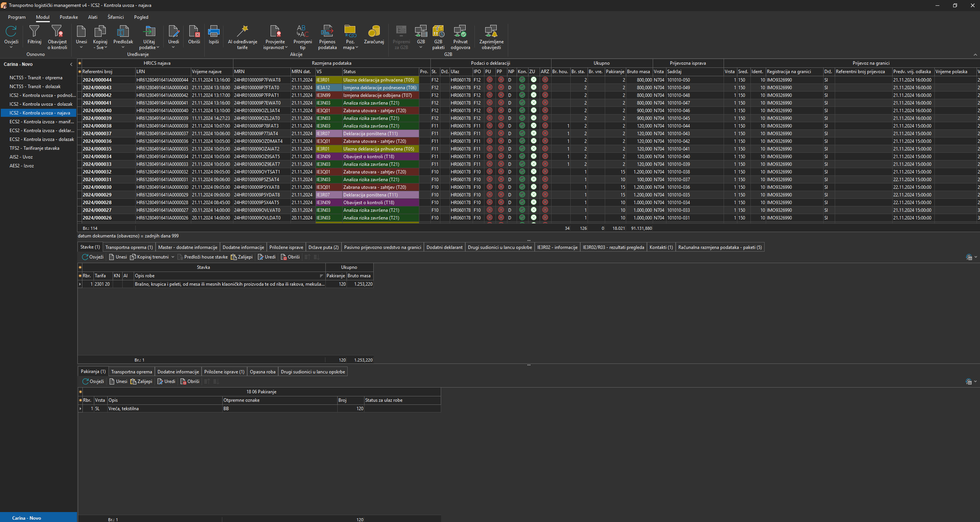Click packaging row Vreća, tekstilna
980x522 pixels.
pyautogui.click(x=259, y=409)
